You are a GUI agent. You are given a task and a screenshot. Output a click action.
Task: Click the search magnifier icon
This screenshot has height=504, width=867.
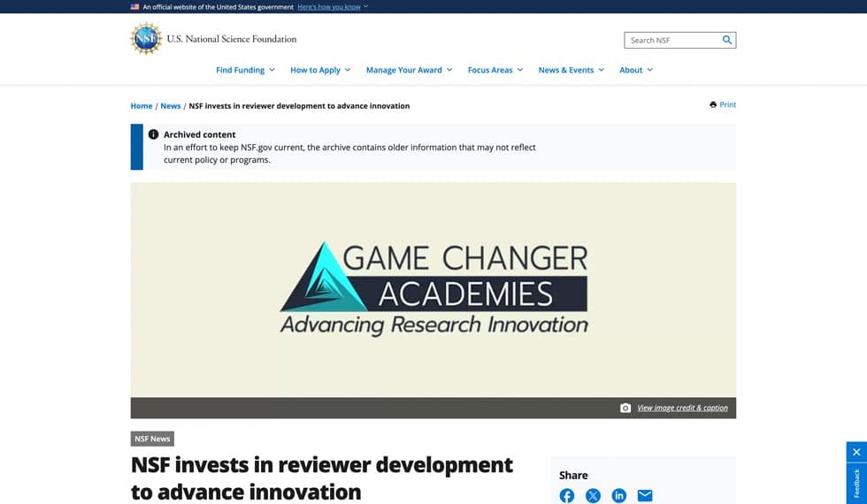726,40
